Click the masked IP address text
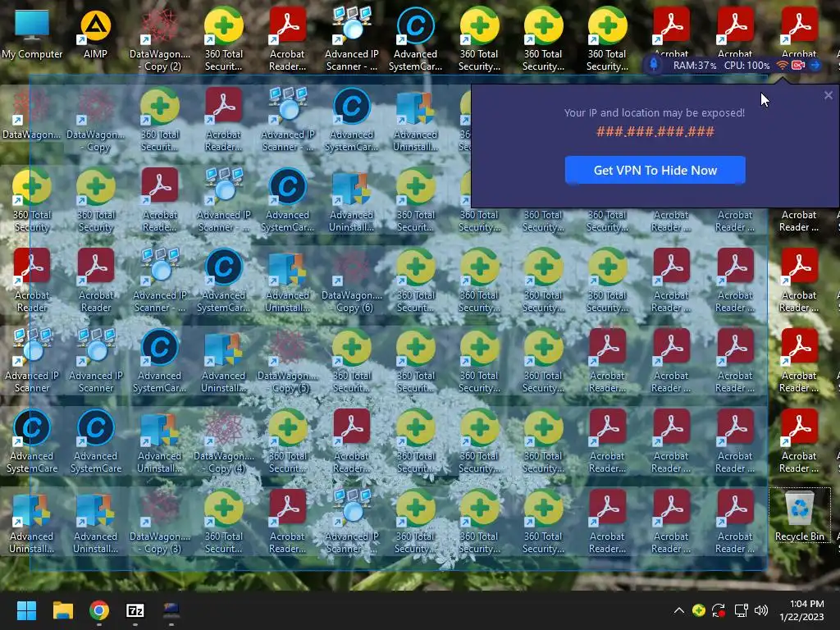840x630 pixels. pos(655,132)
